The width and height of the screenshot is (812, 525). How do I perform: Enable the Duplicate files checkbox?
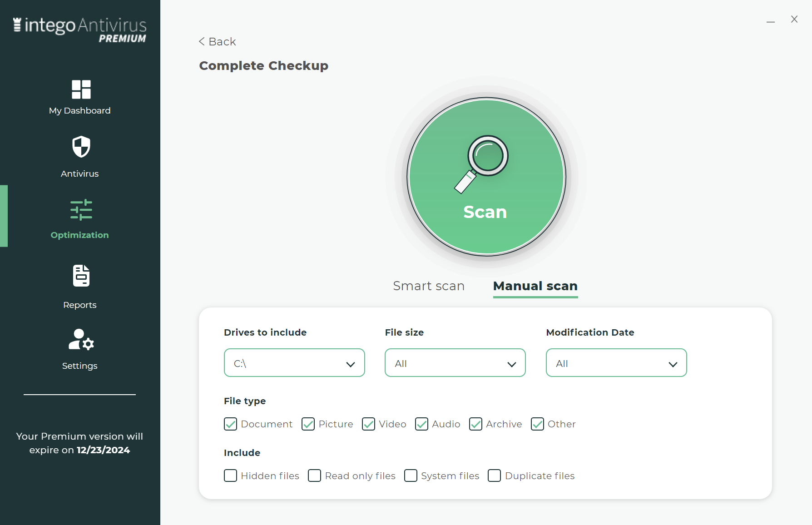[x=495, y=475]
